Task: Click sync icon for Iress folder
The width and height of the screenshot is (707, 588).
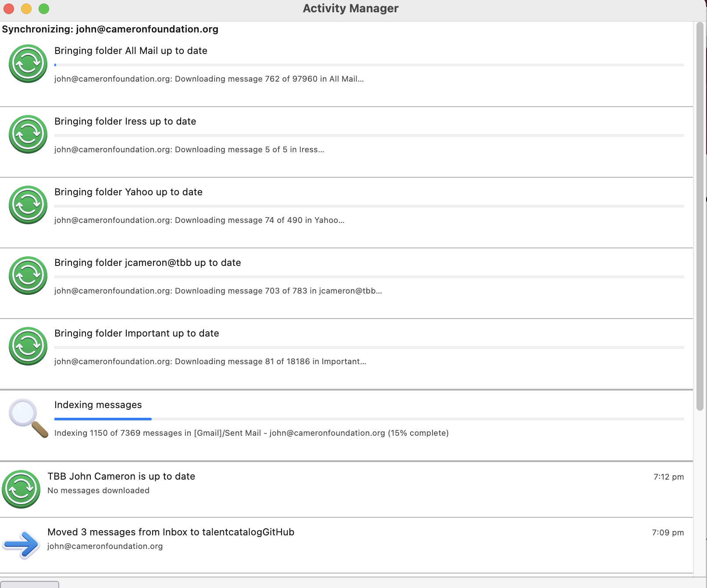Action: 28,134
